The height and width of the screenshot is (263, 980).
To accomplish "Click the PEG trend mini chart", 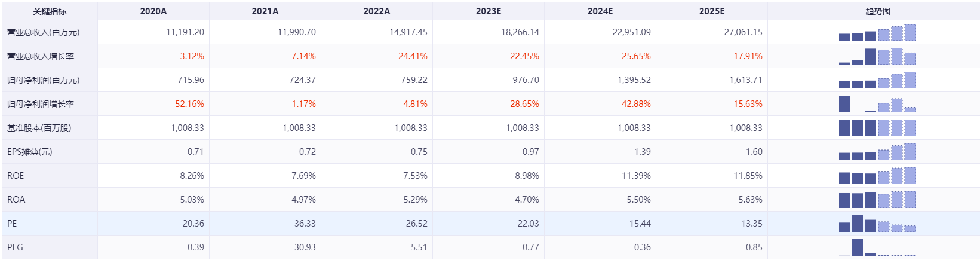I will (877, 247).
